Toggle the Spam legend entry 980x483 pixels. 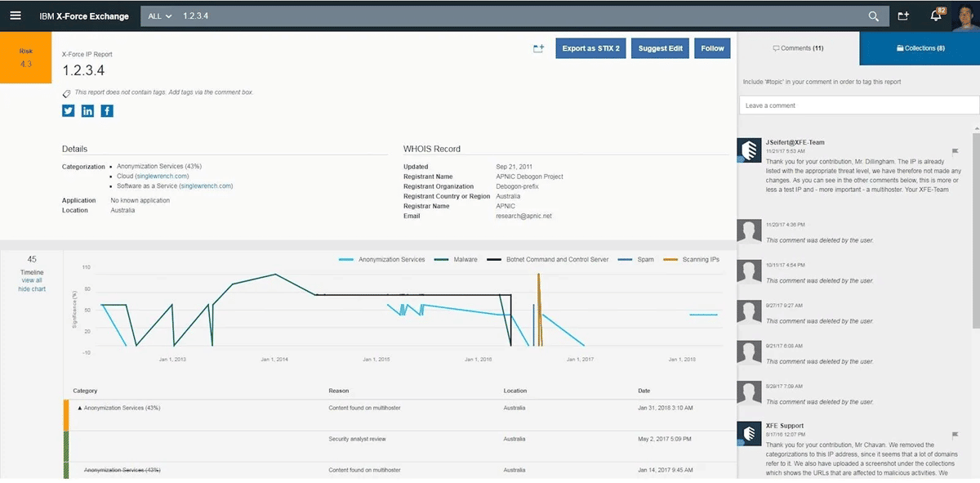click(x=635, y=259)
